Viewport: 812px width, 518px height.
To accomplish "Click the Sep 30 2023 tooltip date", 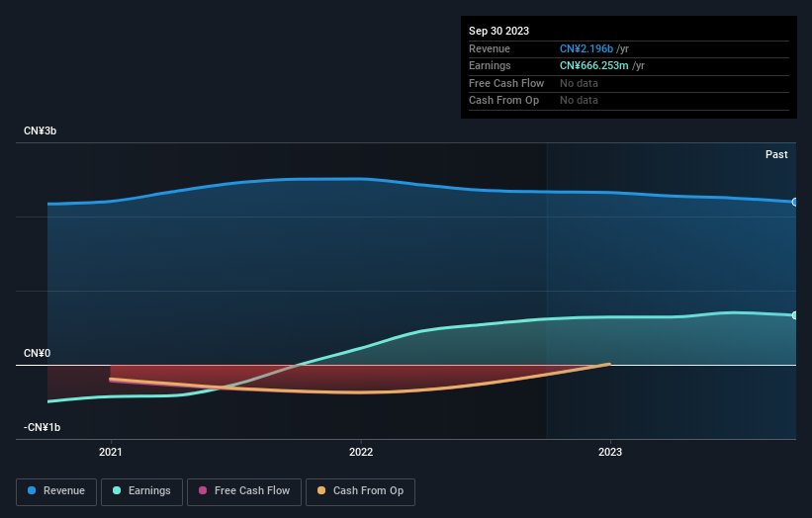I will [x=498, y=31].
